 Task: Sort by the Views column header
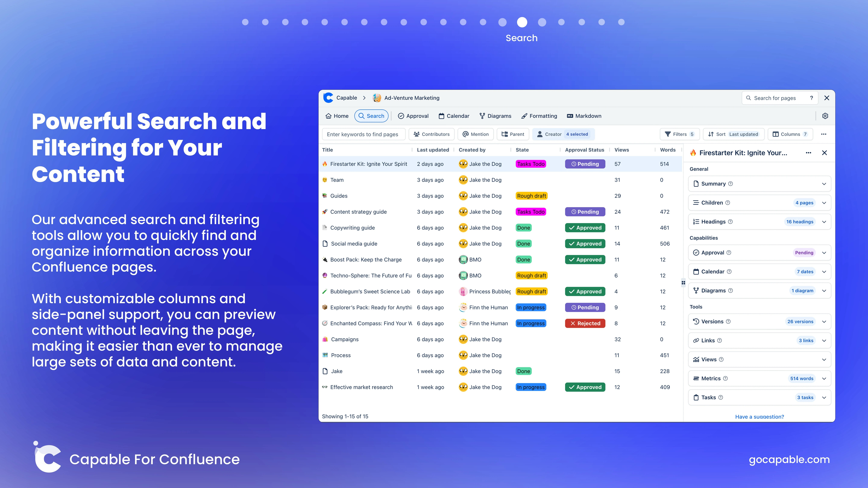pyautogui.click(x=622, y=150)
